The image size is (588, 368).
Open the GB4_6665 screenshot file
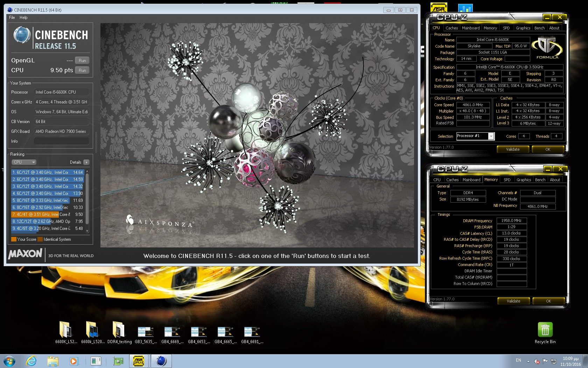pyautogui.click(x=225, y=334)
